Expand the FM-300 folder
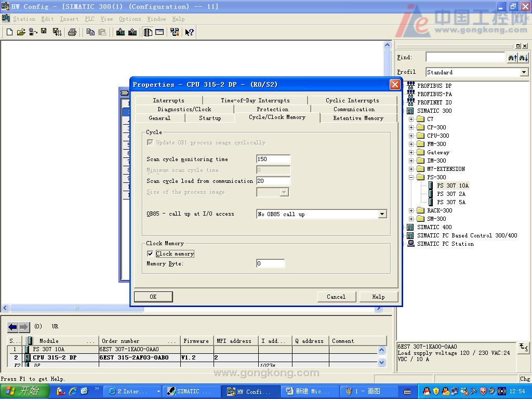The image size is (532, 399). coord(411,144)
